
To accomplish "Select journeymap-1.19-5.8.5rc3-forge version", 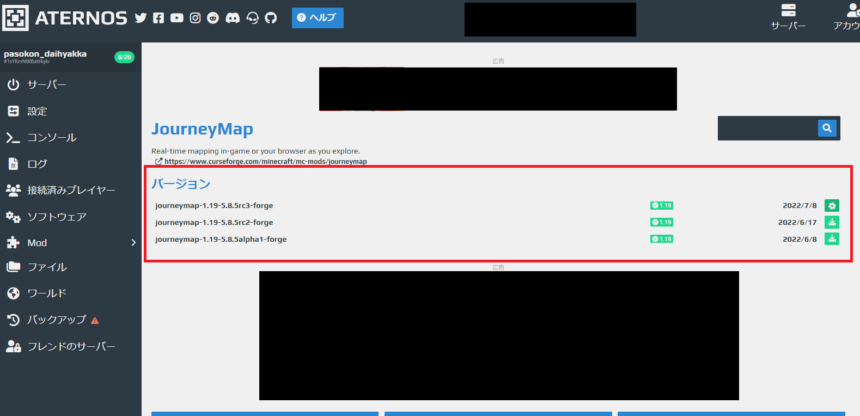I will 214,206.
